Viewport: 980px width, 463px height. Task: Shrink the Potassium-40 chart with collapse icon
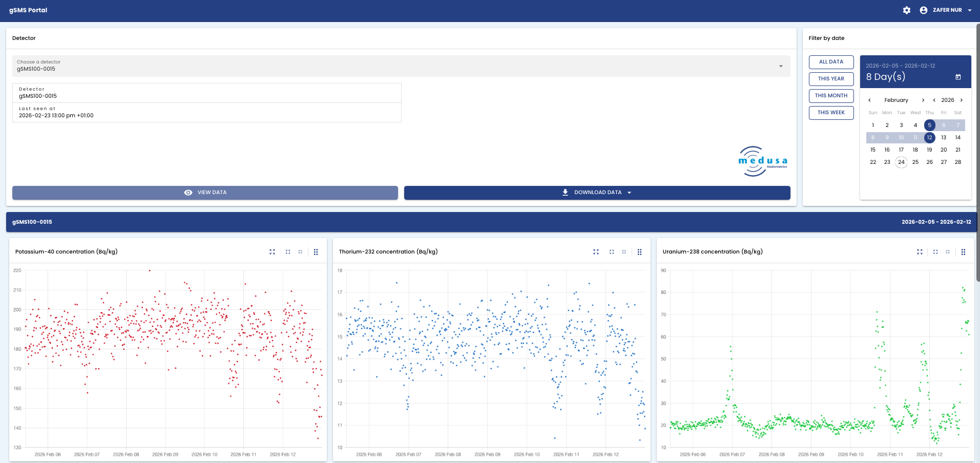[x=300, y=252]
